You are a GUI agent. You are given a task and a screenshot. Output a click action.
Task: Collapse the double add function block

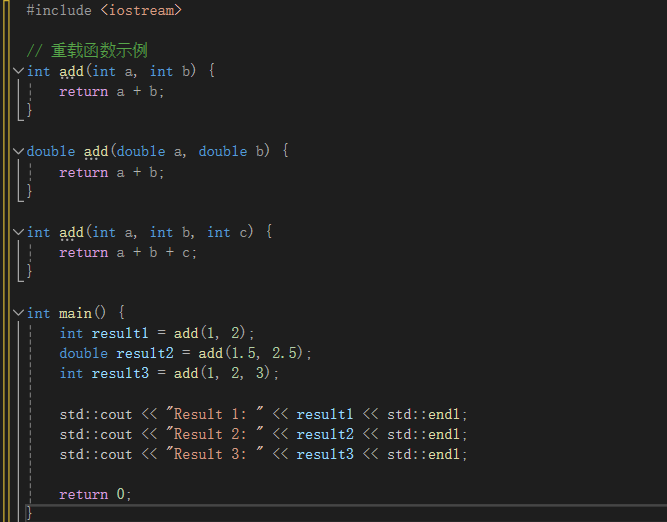click(18, 151)
